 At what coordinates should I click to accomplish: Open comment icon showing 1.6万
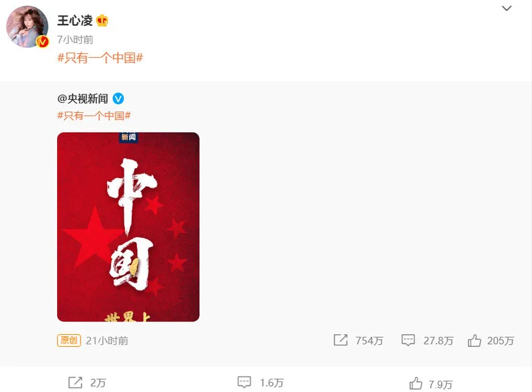[244, 382]
